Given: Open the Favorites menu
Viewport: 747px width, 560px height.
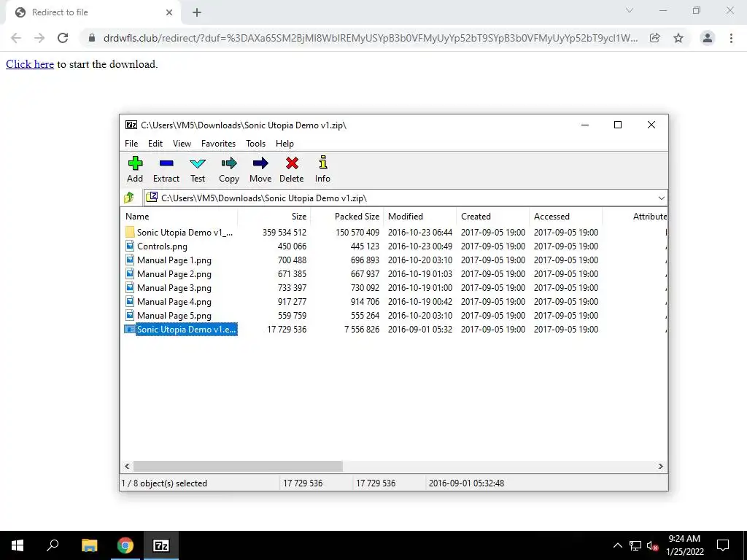Looking at the screenshot, I should (218, 144).
